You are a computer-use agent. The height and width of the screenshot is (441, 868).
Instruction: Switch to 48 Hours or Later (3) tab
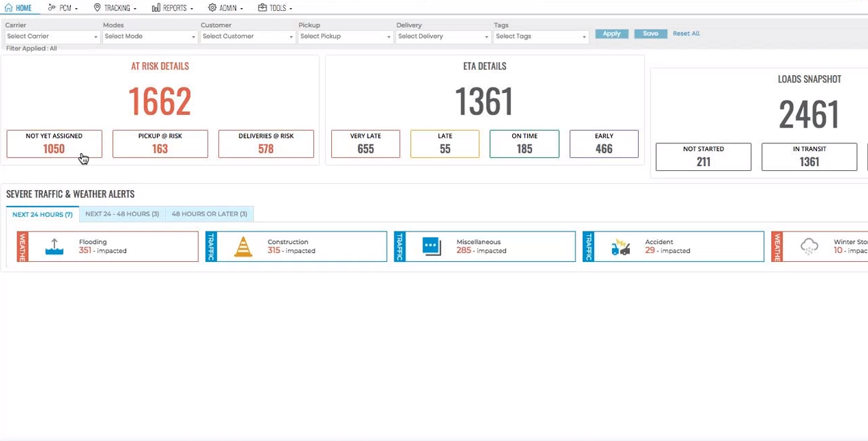[209, 214]
